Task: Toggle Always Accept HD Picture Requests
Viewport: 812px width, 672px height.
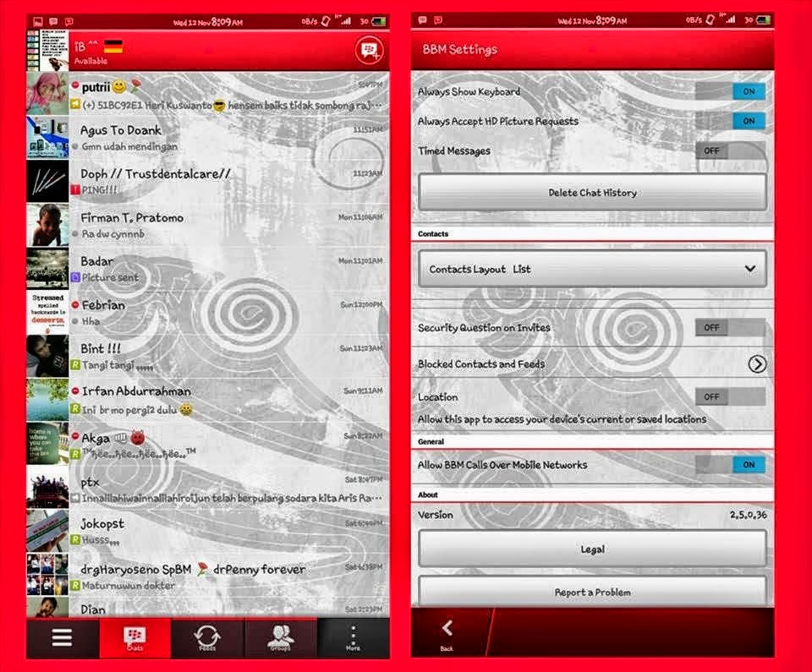Action: pos(731,121)
